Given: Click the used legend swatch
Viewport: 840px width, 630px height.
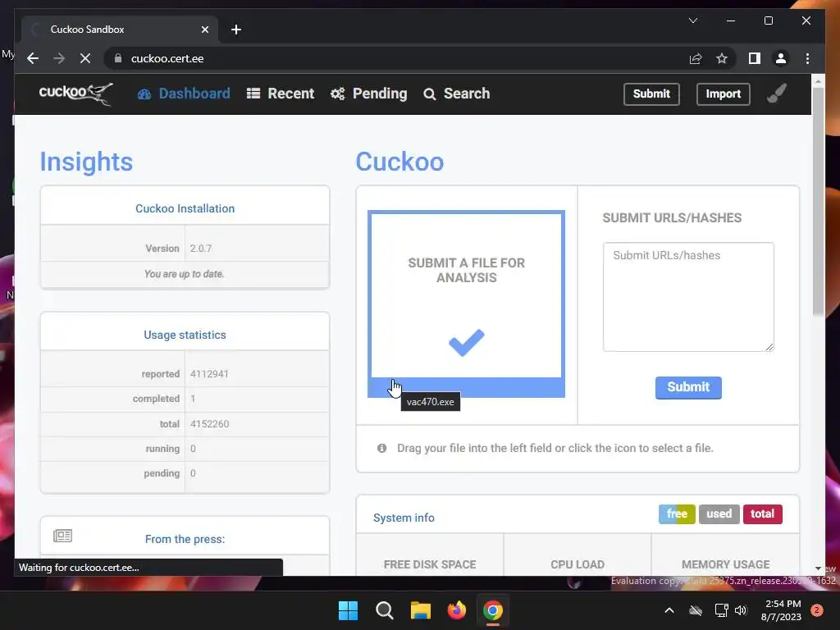Looking at the screenshot, I should pyautogui.click(x=719, y=514).
